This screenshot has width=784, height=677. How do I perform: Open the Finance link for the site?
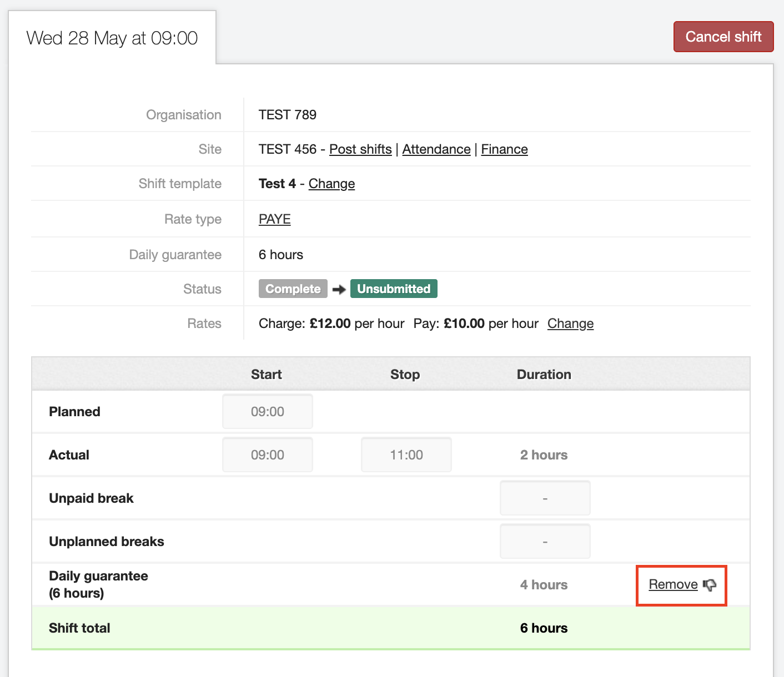[x=504, y=149]
